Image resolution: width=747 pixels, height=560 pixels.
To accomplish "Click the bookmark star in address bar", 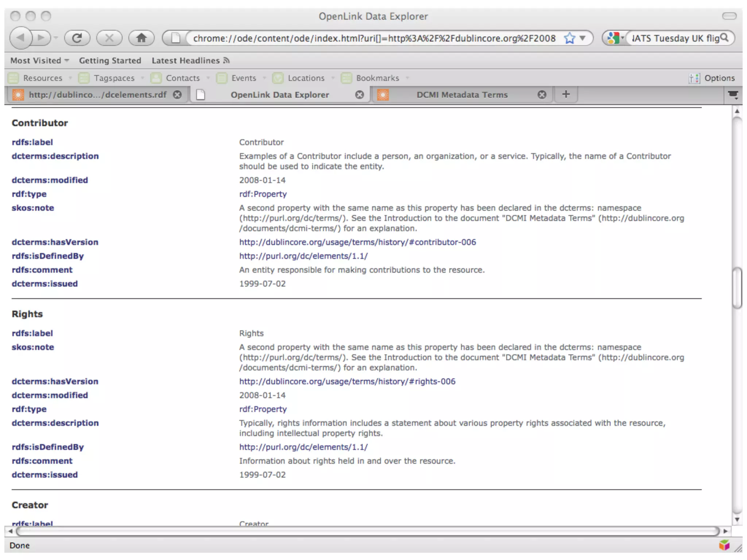I will (569, 38).
